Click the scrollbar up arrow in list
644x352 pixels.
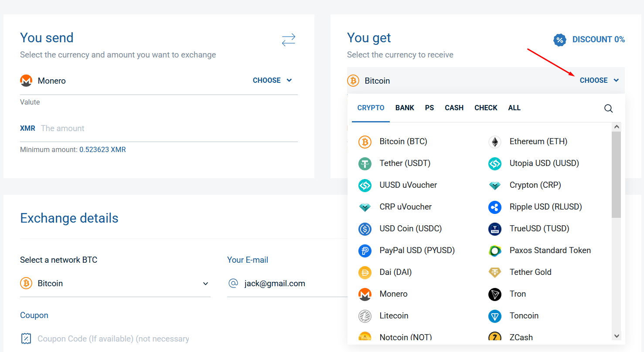(616, 127)
